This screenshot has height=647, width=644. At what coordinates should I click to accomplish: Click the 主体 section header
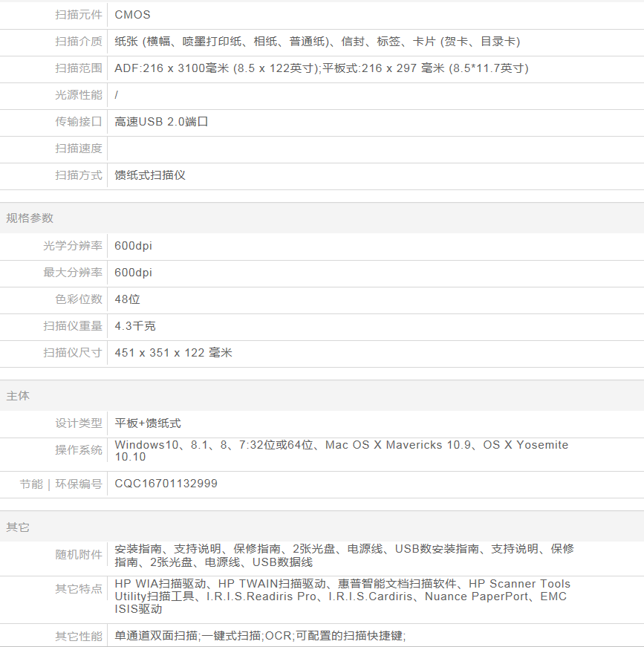(18, 396)
